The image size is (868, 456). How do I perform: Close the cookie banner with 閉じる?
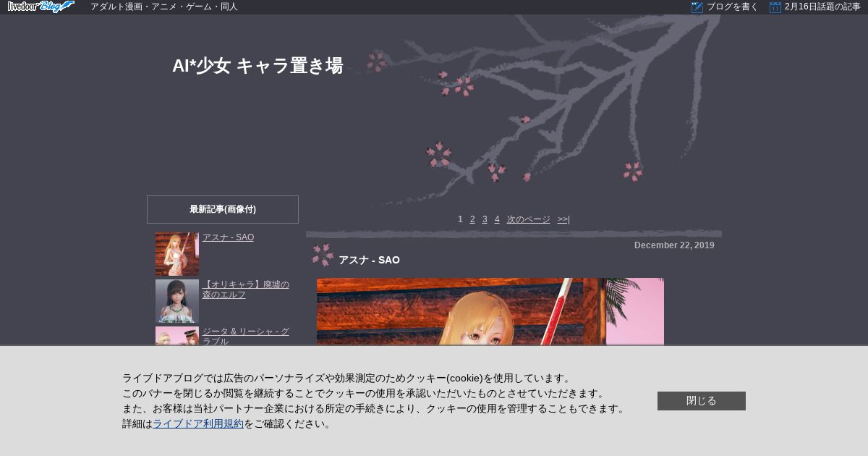coord(702,401)
